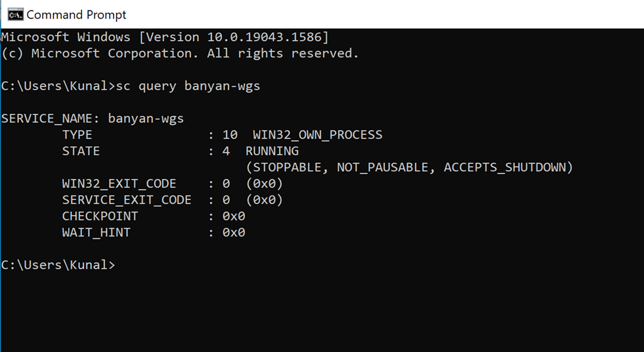Open the Command Prompt system menu icon
The image size is (644, 352).
pyautogui.click(x=15, y=14)
